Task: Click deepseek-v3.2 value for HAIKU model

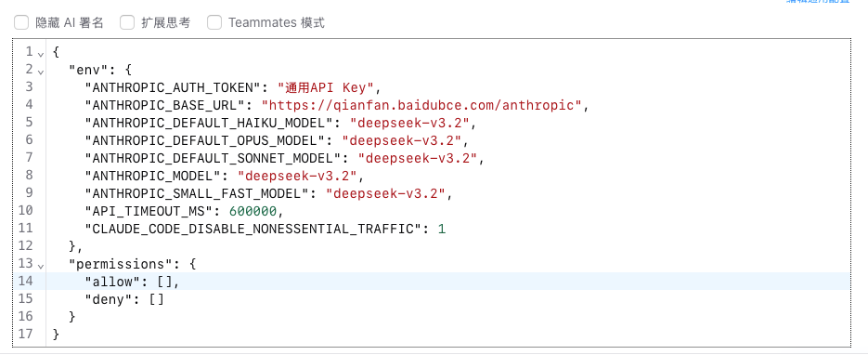Action: (409, 123)
